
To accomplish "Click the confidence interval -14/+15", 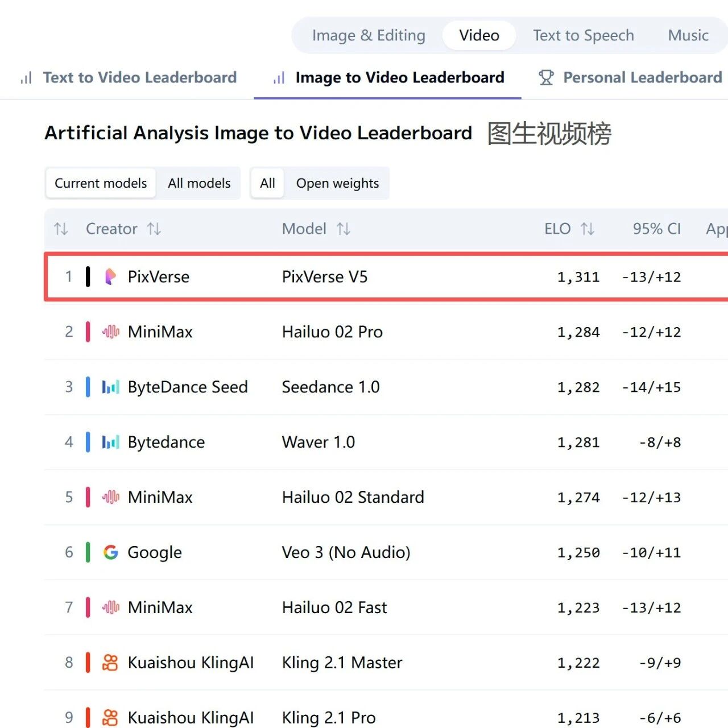I will [x=651, y=387].
